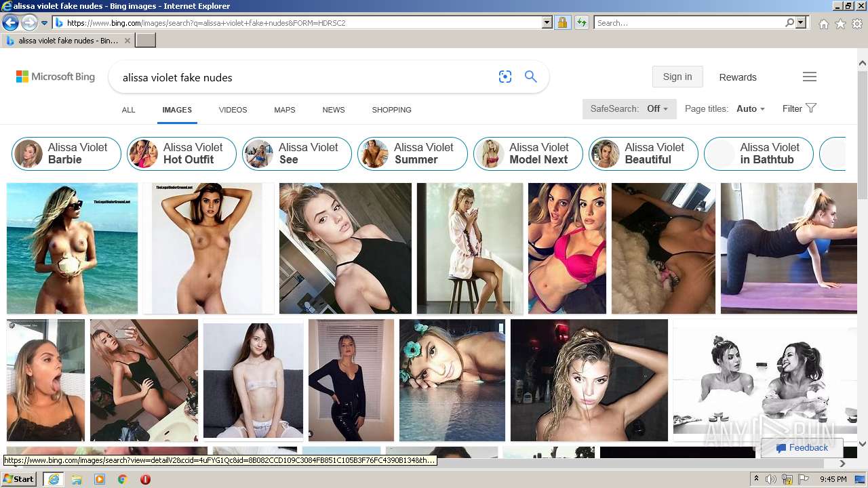Click the vertical scrollbar down arrow
Viewport: 868px width, 488px height.
862,444
